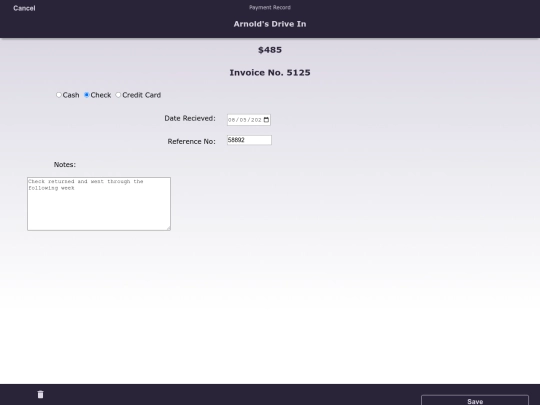The height and width of the screenshot is (405, 540).
Task: Click the Arnold's Drive In title
Action: coord(270,24)
